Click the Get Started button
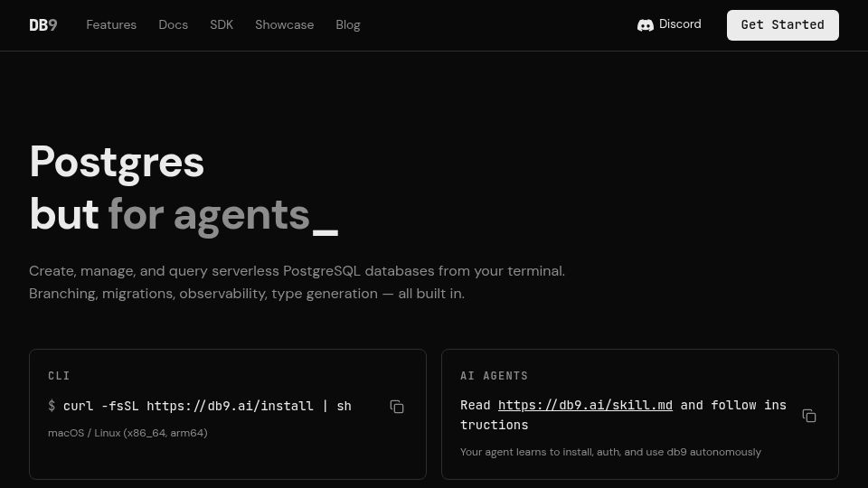 [783, 25]
